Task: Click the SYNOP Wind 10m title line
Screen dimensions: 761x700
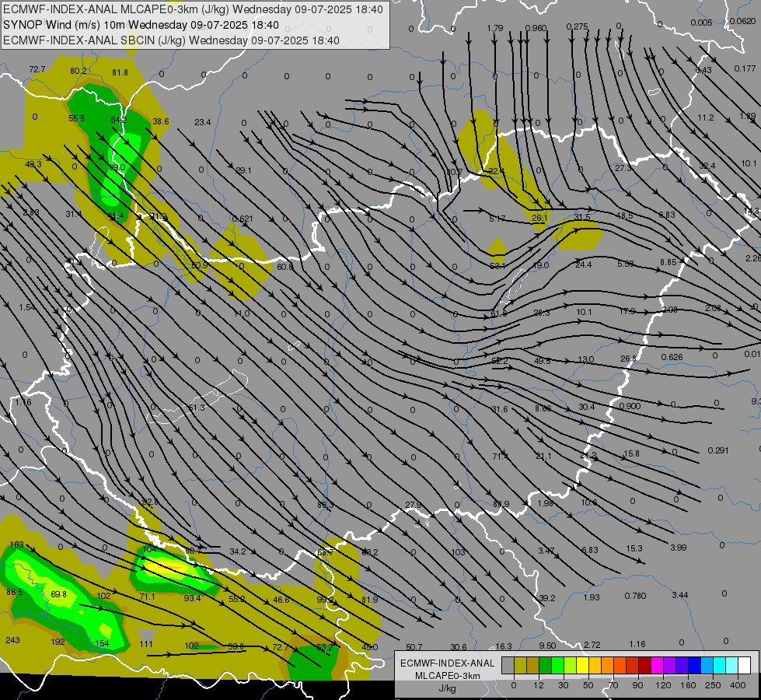Action: [141, 25]
